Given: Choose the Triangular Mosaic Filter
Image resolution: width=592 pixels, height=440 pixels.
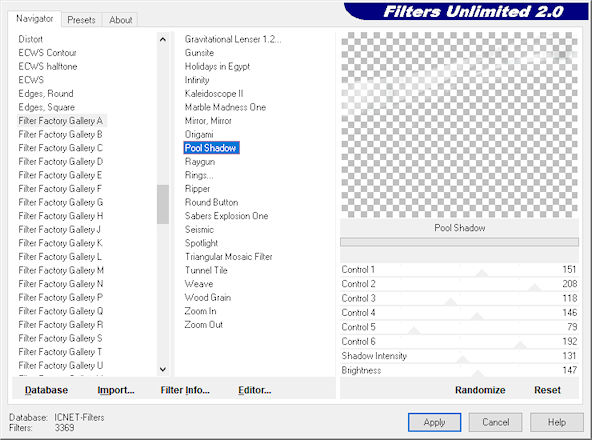Looking at the screenshot, I should (x=228, y=257).
